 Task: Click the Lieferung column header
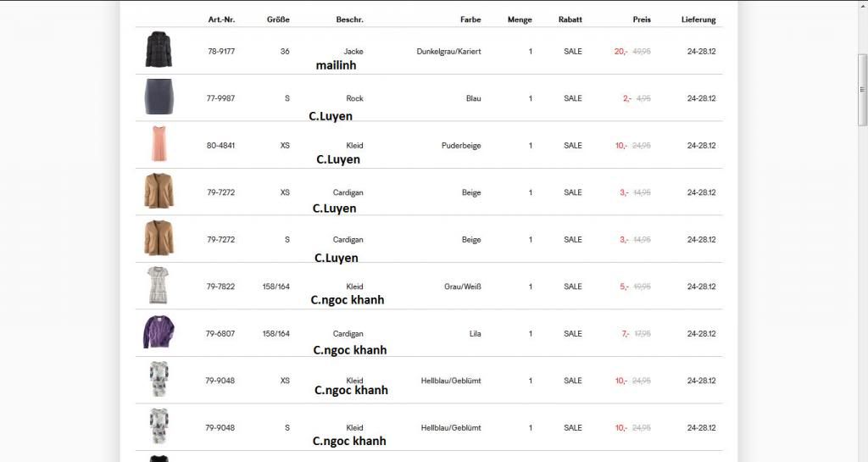(698, 19)
